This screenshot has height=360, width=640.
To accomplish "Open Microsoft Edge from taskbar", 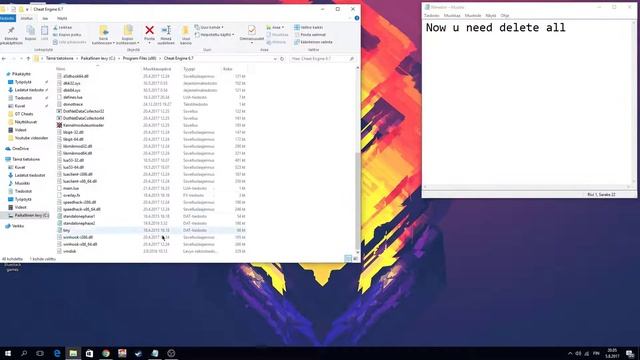I will (x=57, y=353).
